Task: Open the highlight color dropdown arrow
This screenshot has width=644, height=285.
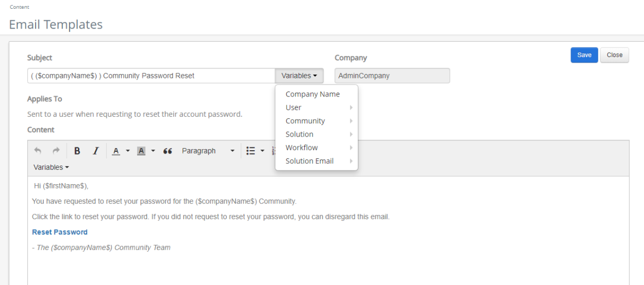Action: (x=153, y=151)
